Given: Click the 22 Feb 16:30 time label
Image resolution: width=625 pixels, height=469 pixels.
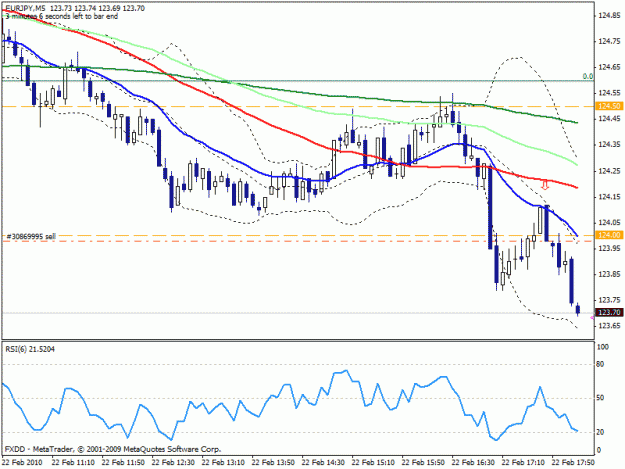Looking at the screenshot, I should 474,462.
